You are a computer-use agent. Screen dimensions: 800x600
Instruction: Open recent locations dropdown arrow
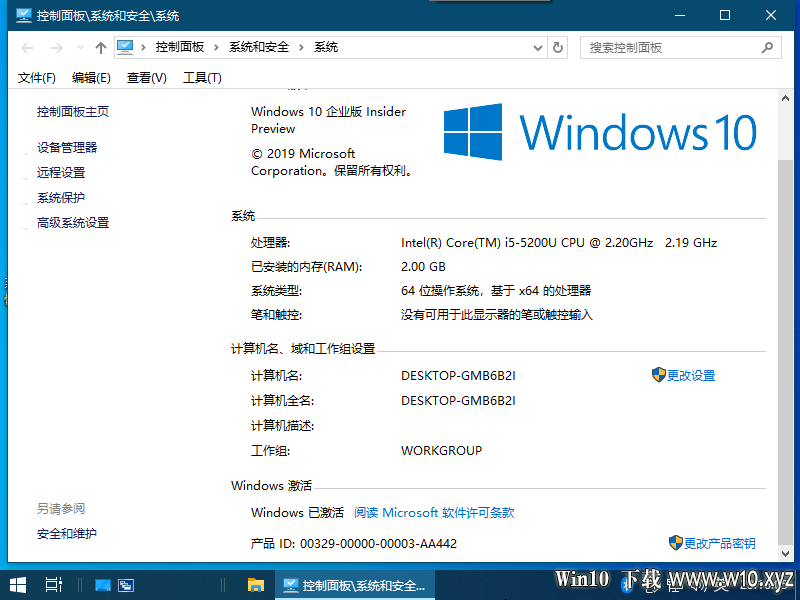(x=80, y=48)
